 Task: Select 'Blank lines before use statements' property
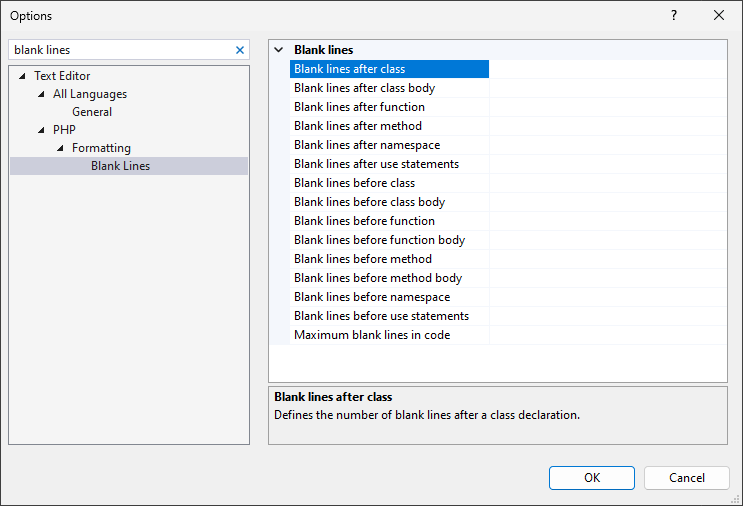390,316
